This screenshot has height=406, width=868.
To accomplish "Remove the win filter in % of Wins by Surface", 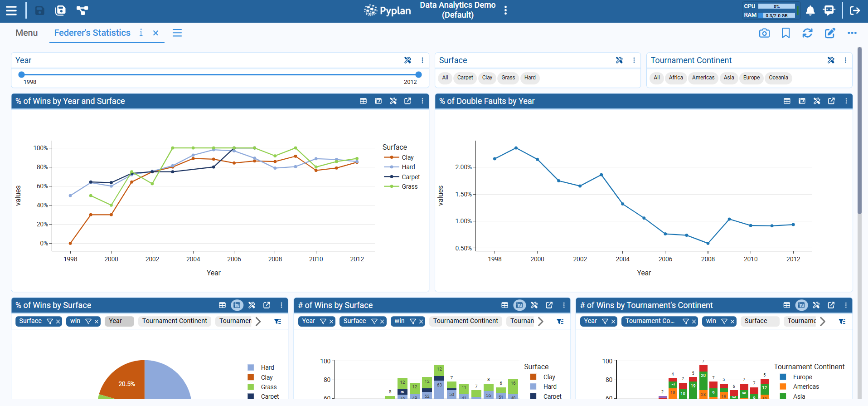I will 97,322.
